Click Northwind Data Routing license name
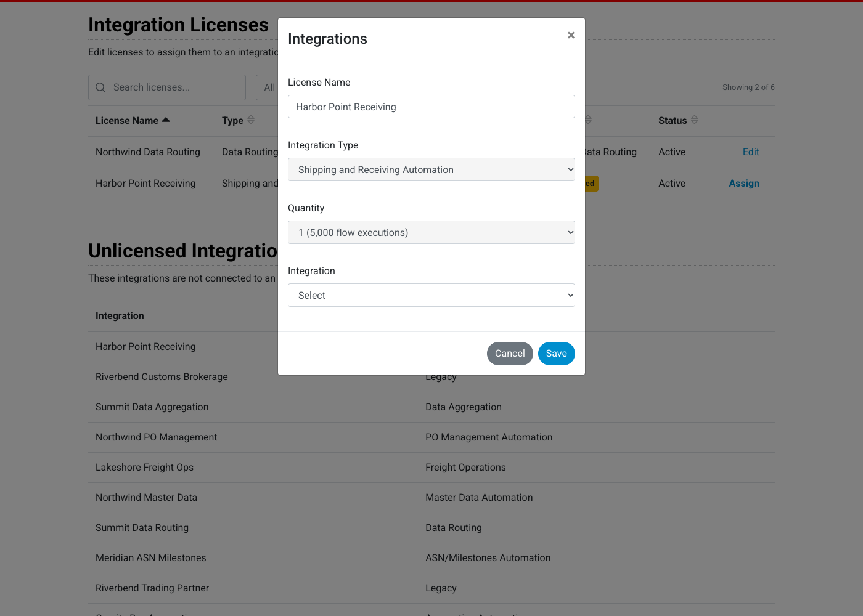Viewport: 863px width, 616px height. tap(148, 152)
